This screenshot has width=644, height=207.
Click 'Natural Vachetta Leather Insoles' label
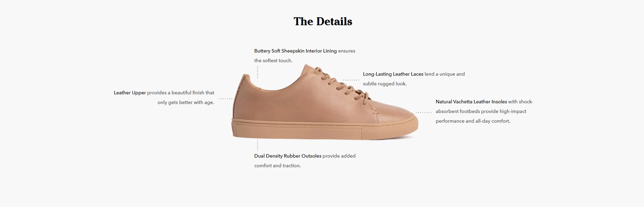(x=471, y=102)
